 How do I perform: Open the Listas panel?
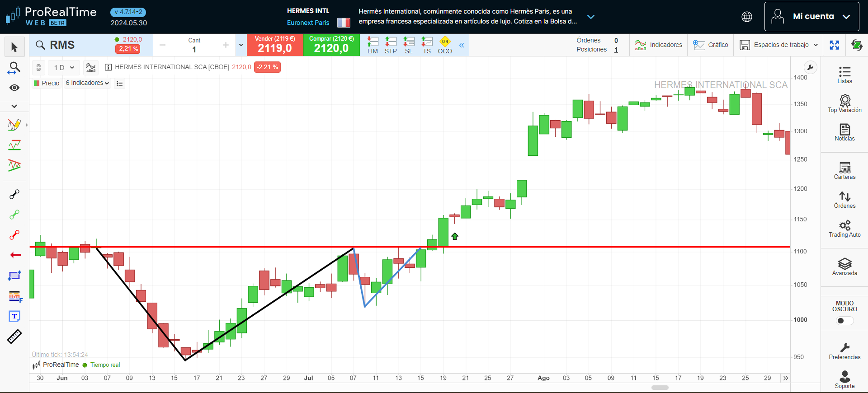tap(844, 75)
